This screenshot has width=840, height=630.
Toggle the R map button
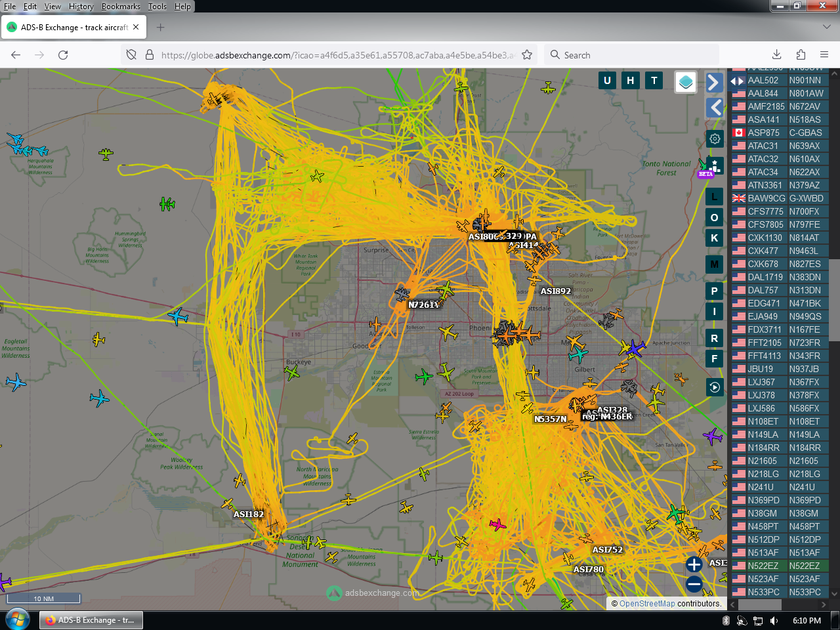[x=715, y=338]
